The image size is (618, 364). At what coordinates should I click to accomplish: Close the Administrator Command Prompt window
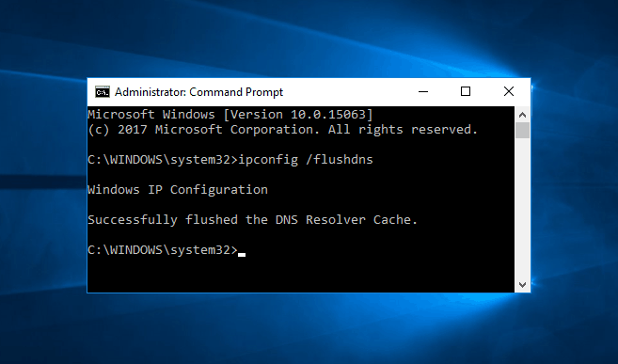pyautogui.click(x=509, y=92)
